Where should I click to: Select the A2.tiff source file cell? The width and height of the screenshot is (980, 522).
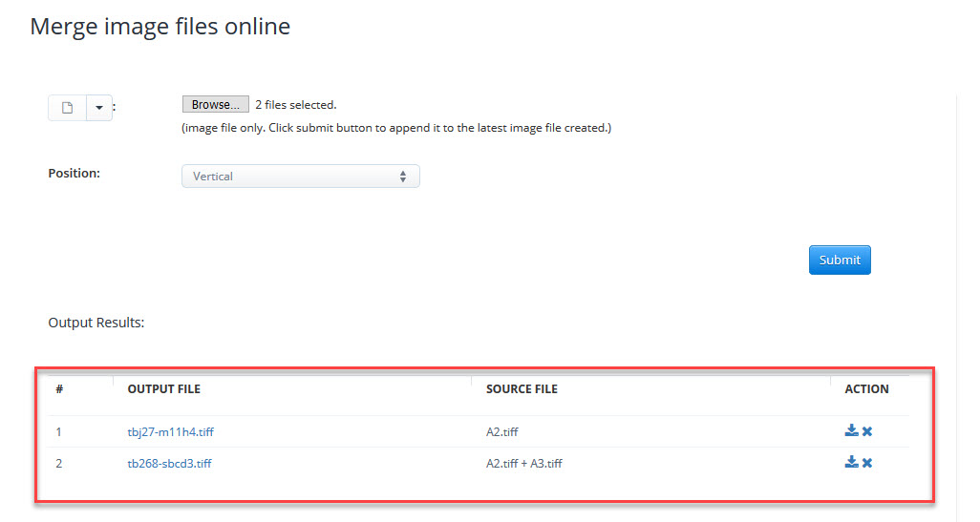pos(501,432)
